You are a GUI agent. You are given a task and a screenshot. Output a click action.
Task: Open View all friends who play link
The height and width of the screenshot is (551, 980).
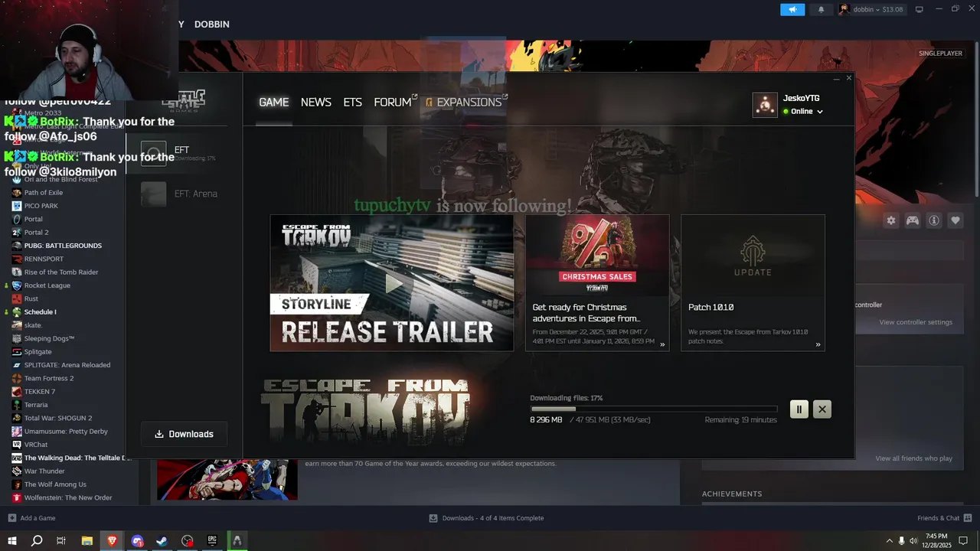pyautogui.click(x=913, y=458)
